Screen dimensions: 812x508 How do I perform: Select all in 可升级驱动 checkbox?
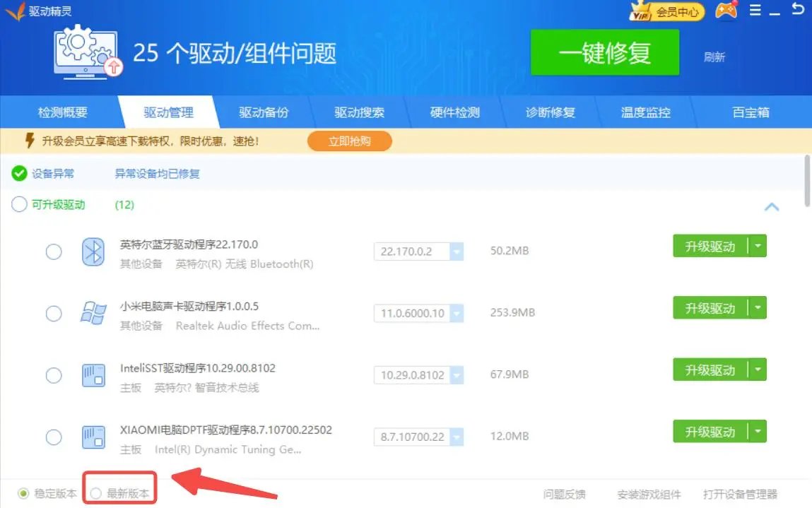point(19,205)
